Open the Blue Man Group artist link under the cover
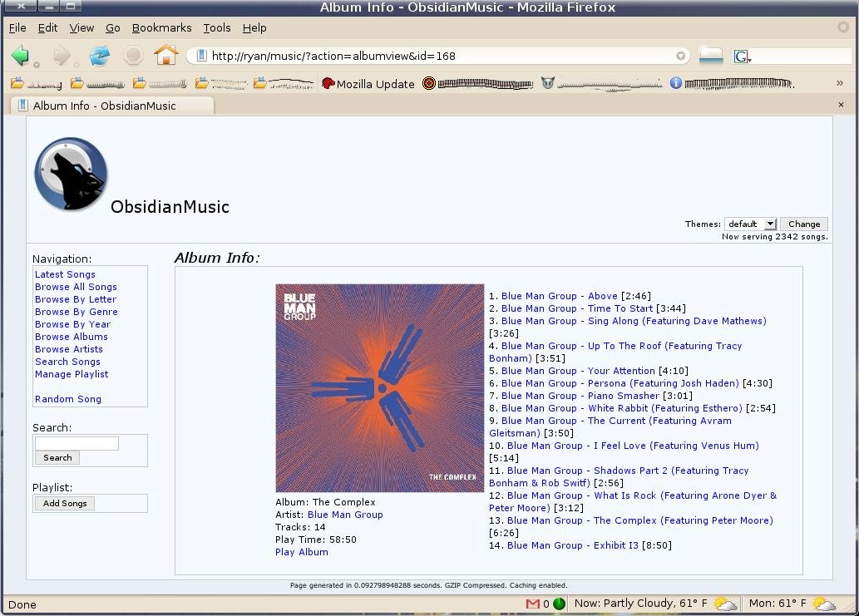 coord(345,515)
